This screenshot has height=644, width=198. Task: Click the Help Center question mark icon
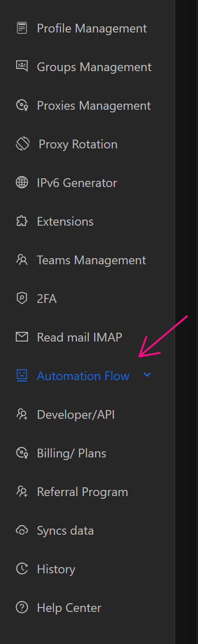tap(21, 608)
